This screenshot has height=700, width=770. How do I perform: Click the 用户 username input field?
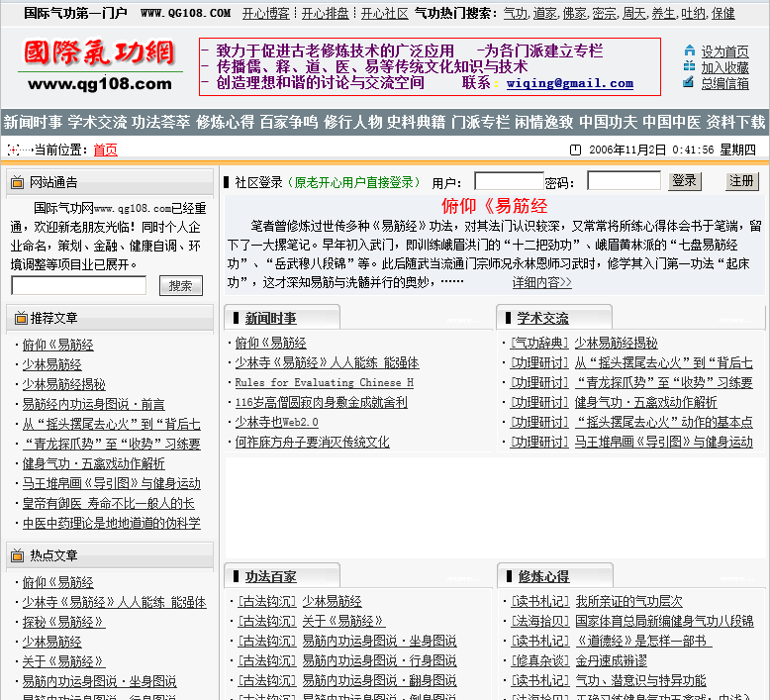(x=509, y=181)
